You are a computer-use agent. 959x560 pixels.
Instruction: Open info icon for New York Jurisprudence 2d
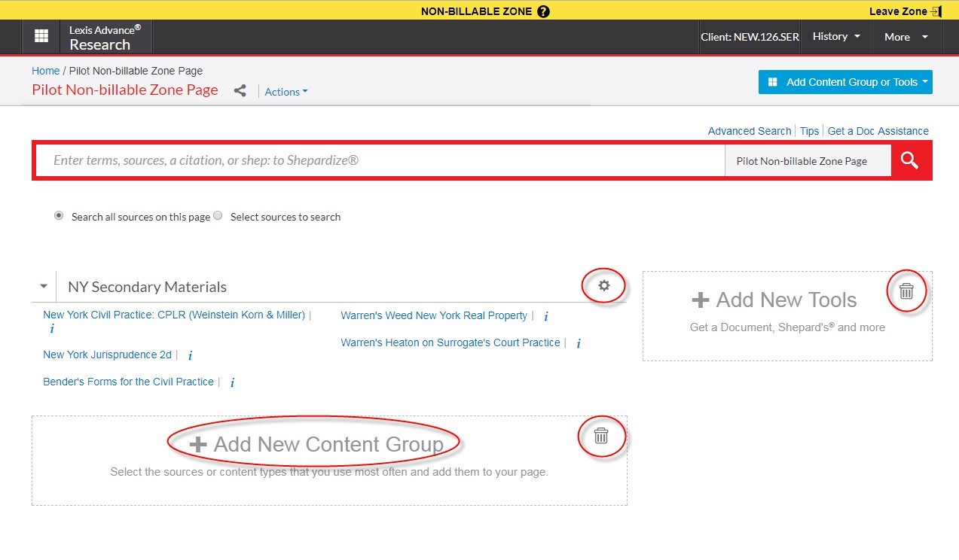point(190,355)
